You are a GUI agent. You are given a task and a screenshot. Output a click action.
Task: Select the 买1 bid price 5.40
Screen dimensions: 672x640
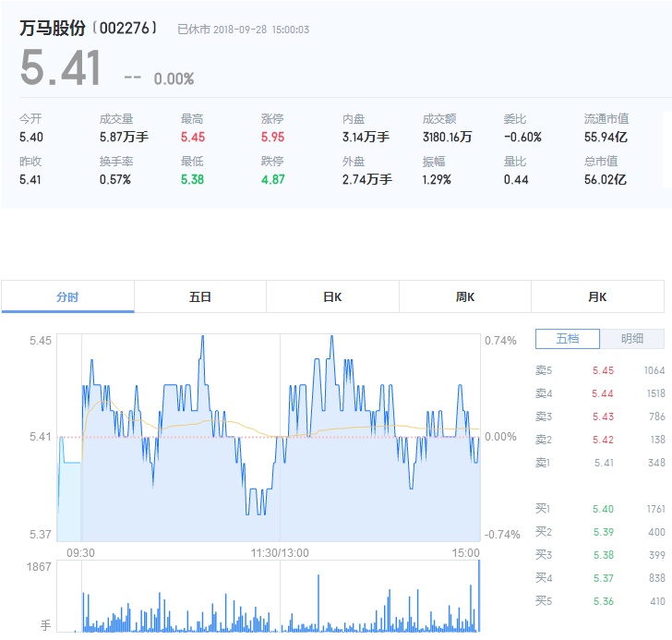pyautogui.click(x=603, y=509)
